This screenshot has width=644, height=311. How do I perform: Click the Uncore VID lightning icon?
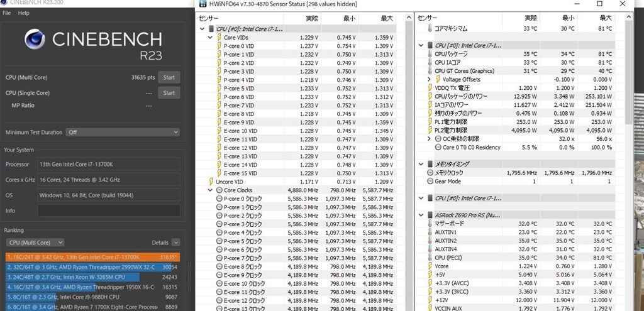coord(211,182)
